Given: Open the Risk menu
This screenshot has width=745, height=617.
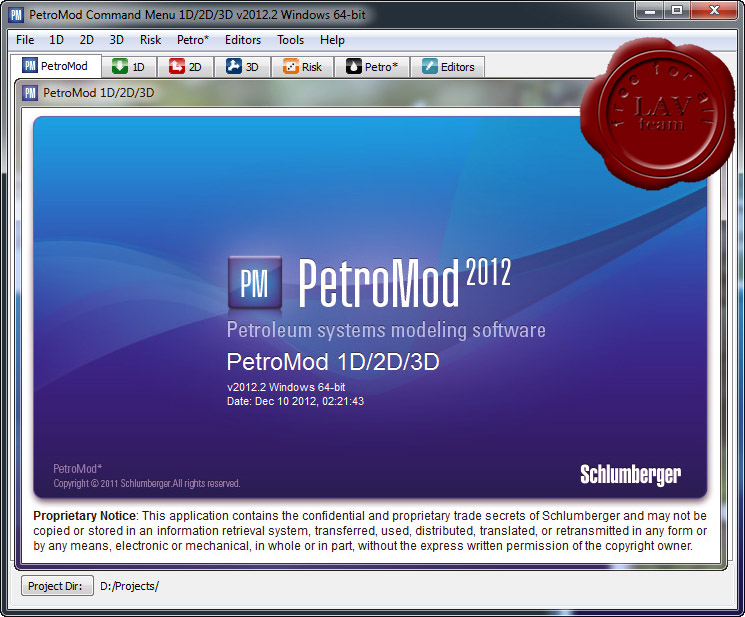Looking at the screenshot, I should (150, 40).
